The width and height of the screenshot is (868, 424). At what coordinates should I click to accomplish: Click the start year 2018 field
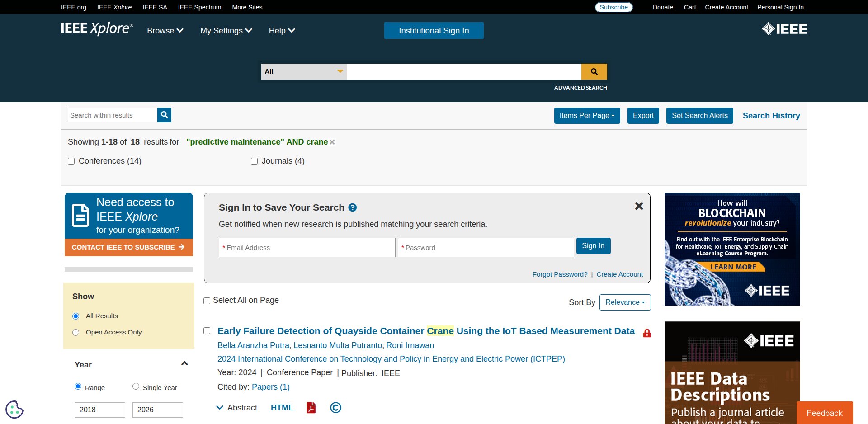pyautogui.click(x=100, y=410)
